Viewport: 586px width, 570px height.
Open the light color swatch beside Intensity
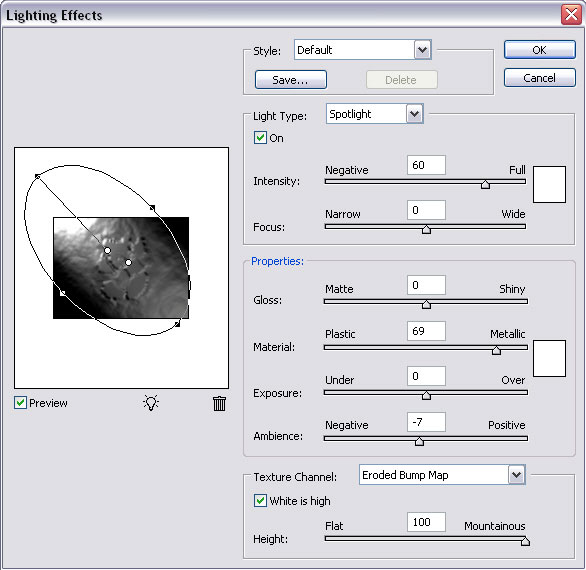[549, 185]
